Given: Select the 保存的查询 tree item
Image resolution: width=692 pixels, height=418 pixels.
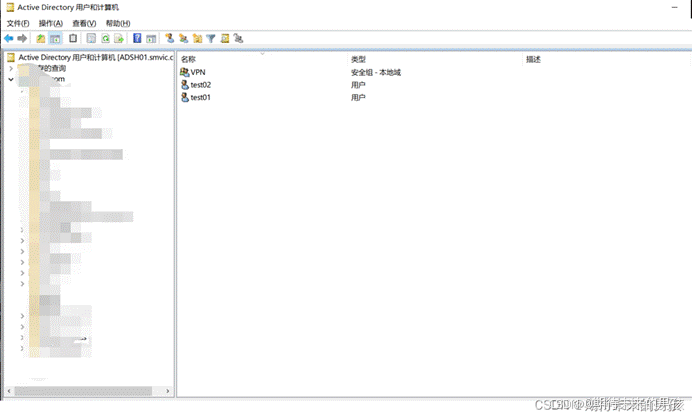Looking at the screenshot, I should point(52,68).
